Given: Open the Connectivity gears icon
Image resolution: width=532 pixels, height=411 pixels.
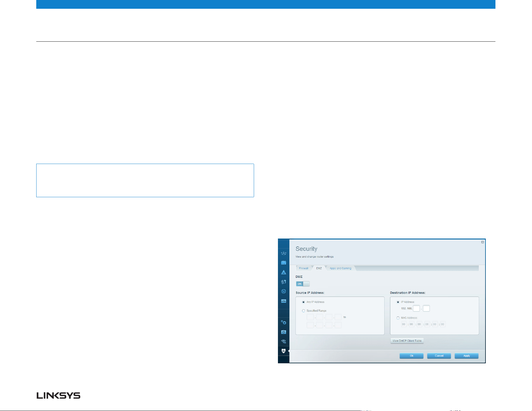Looking at the screenshot, I should point(283,323).
